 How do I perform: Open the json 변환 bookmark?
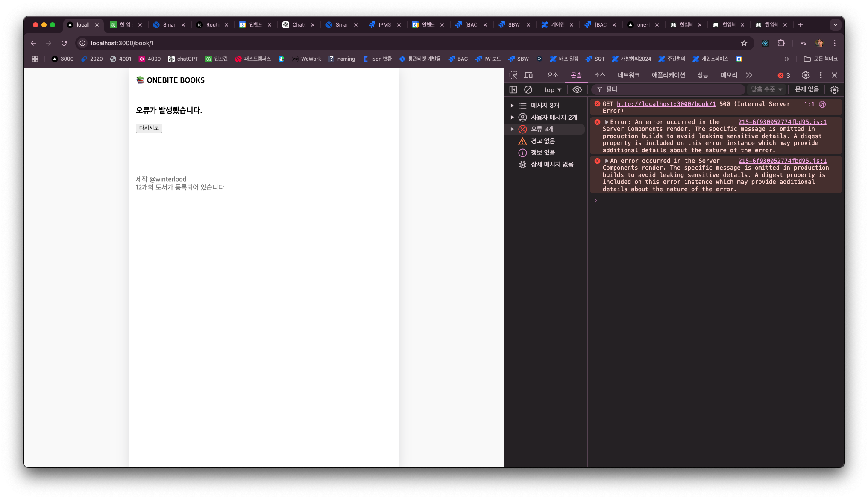click(377, 59)
